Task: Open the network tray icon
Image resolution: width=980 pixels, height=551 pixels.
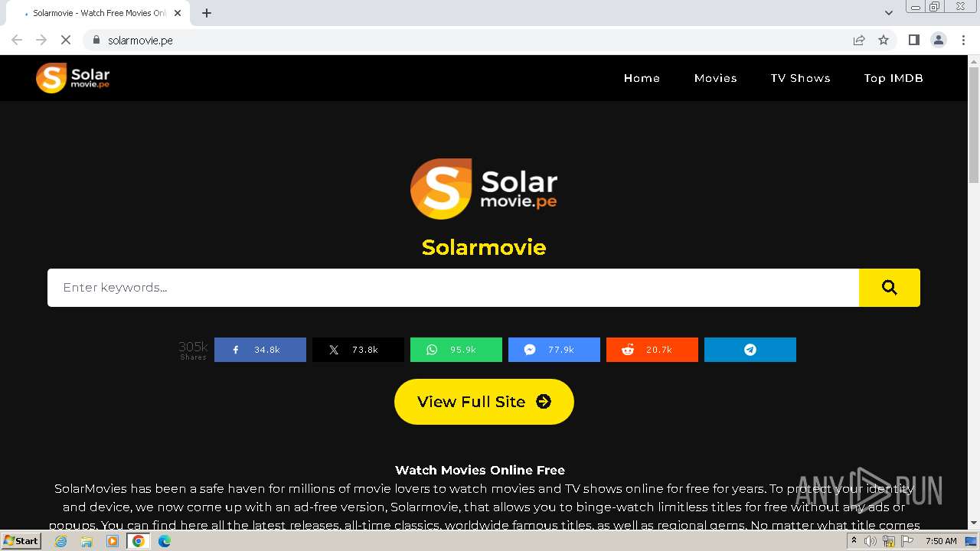Action: point(889,541)
